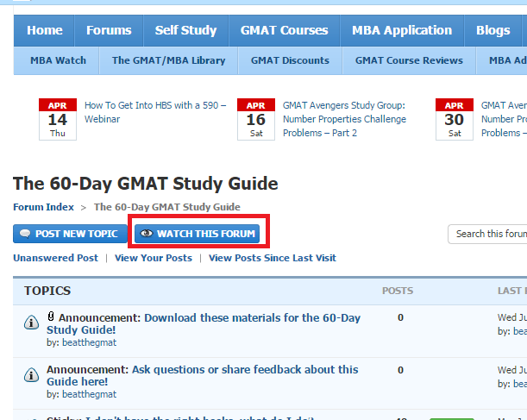
Task: Select the MBA Watch submenu link
Action: 58,60
